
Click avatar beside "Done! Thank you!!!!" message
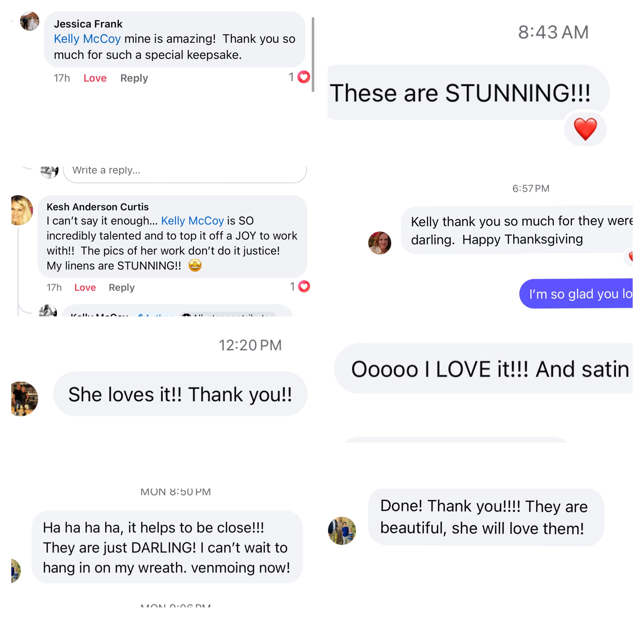(342, 530)
